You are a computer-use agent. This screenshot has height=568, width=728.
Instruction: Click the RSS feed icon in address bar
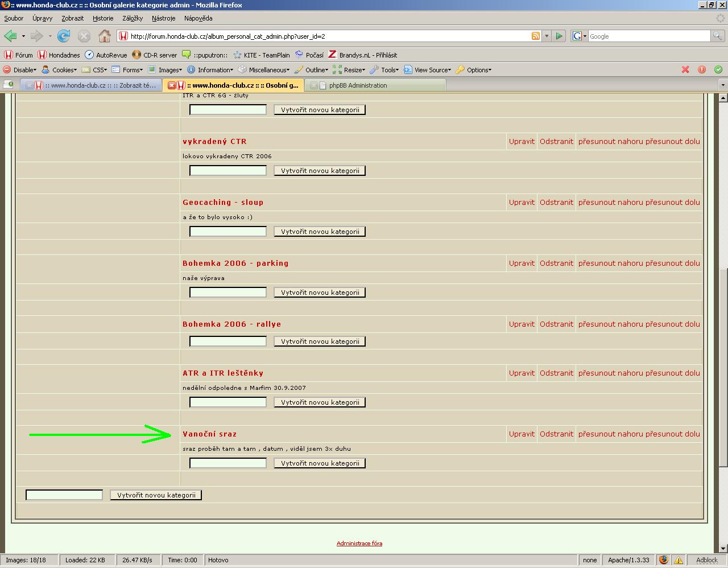[535, 36]
